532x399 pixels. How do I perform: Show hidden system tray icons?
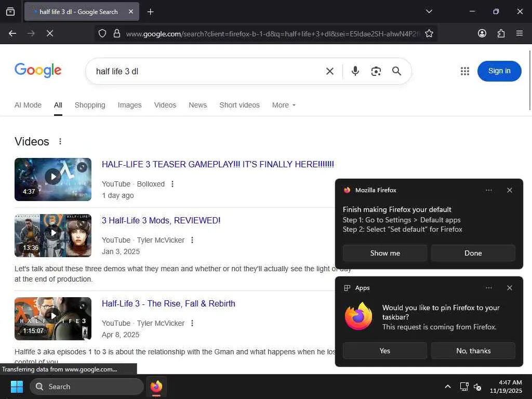(447, 387)
